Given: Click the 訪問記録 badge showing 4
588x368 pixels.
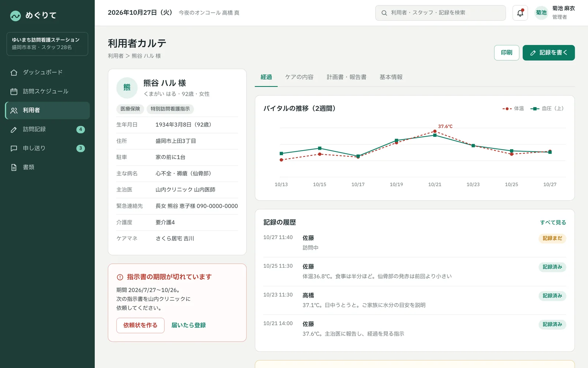Looking at the screenshot, I should 80,130.
